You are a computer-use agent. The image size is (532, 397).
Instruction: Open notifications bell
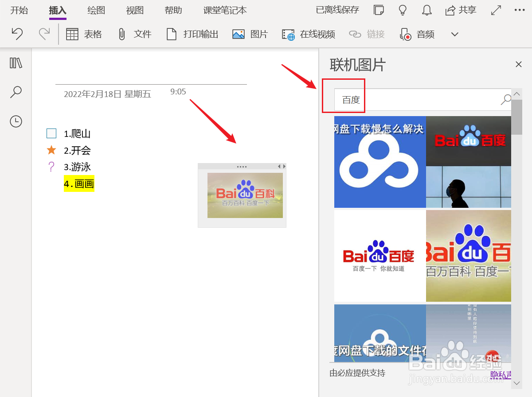pyautogui.click(x=426, y=10)
